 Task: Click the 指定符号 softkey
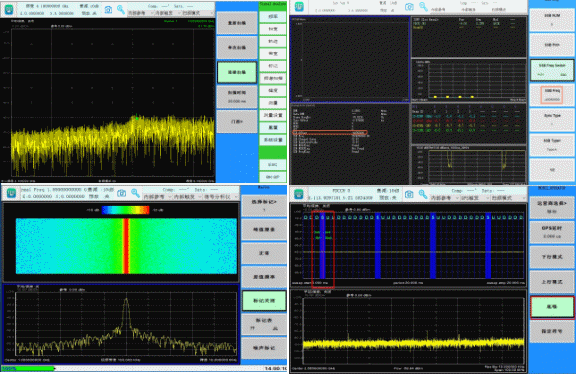pos(552,331)
